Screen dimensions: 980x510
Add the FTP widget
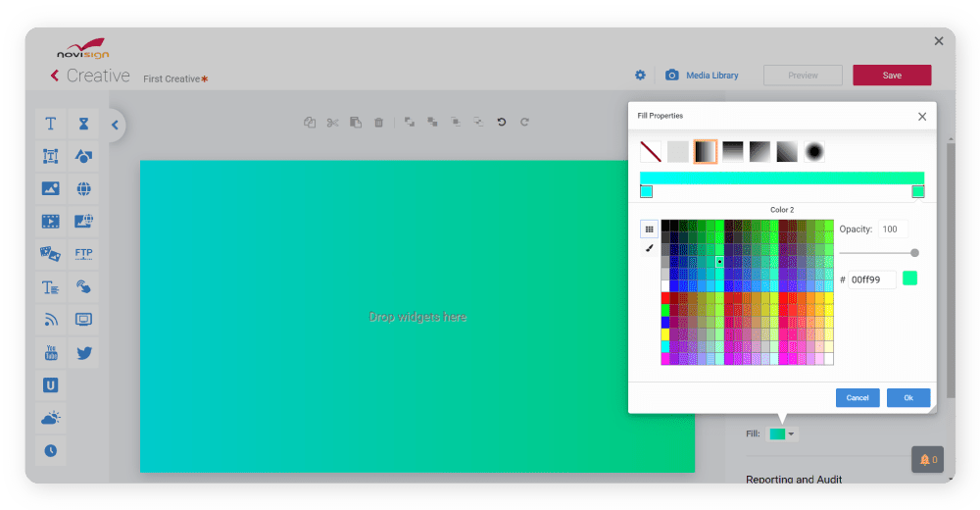tap(84, 254)
